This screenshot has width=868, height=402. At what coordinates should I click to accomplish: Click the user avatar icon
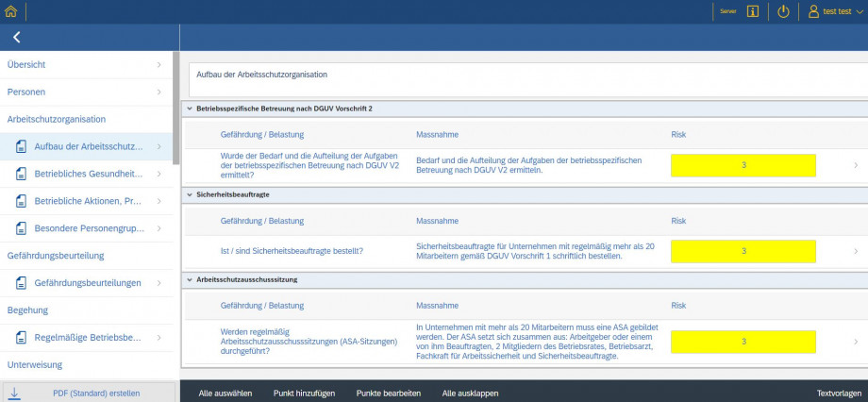(x=813, y=11)
